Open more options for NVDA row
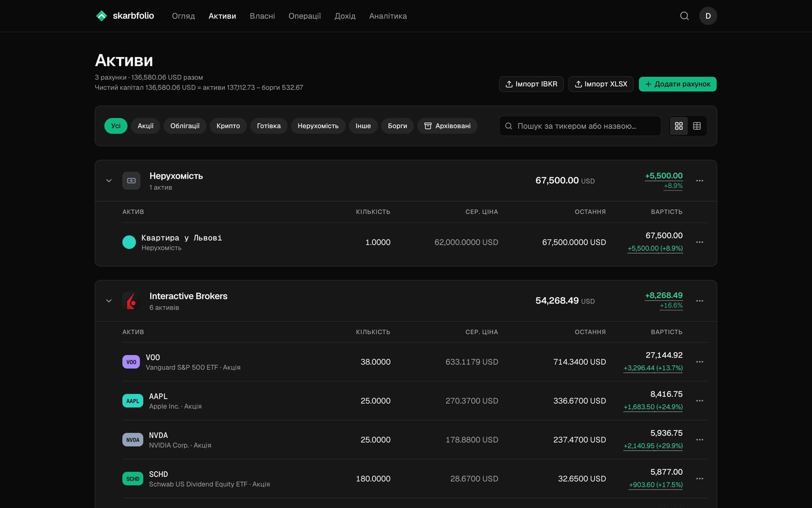 [700, 440]
